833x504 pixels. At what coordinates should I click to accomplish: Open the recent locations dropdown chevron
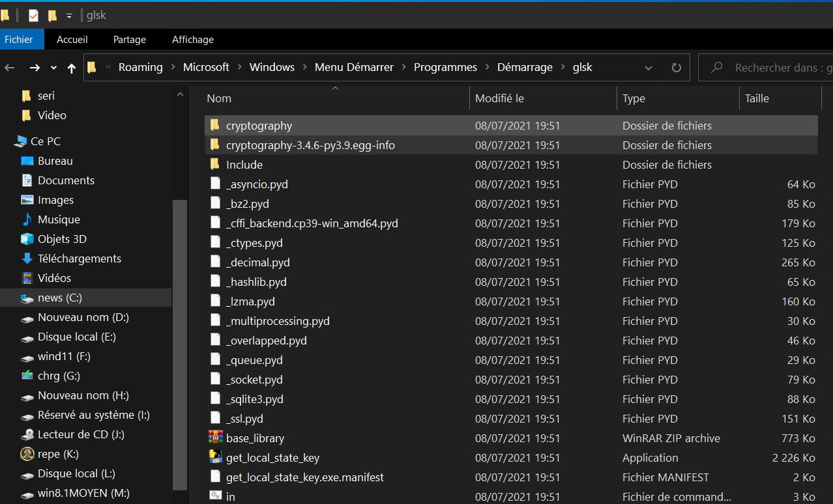coord(53,68)
